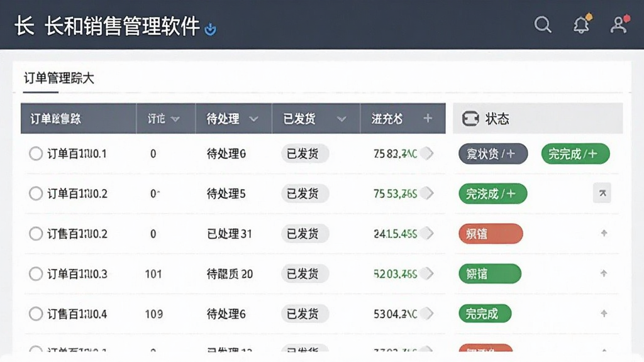Open the user account icon
Image resolution: width=644 pixels, height=362 pixels.
619,25
